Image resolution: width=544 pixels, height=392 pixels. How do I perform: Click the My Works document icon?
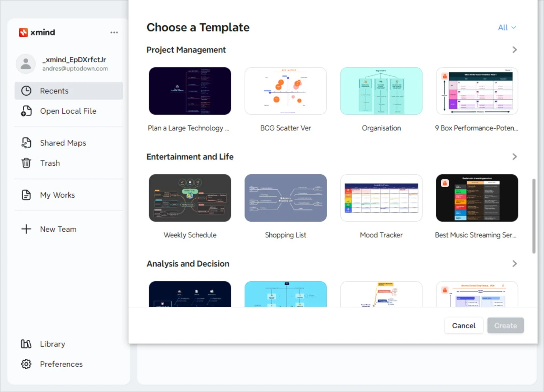(26, 195)
